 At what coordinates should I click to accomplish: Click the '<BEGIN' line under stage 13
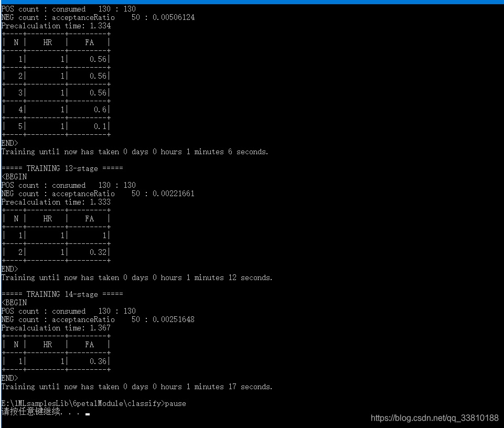pos(15,177)
